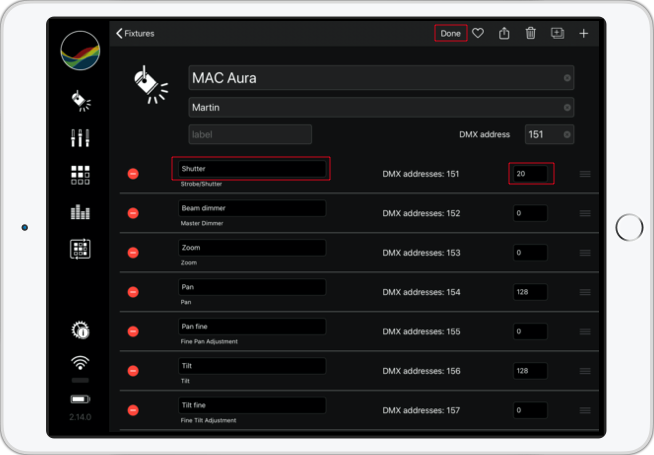Viewport: 654px width, 455px height.
Task: Edit Zoom default value field
Action: tap(530, 253)
